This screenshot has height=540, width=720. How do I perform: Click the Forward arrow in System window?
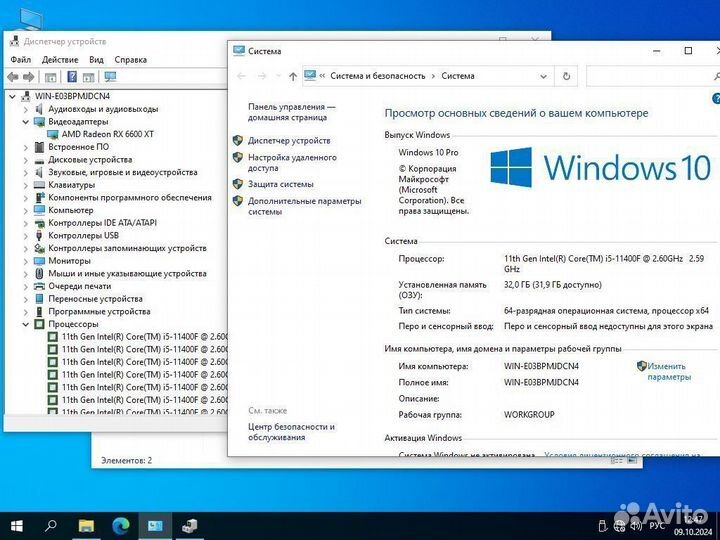262,76
